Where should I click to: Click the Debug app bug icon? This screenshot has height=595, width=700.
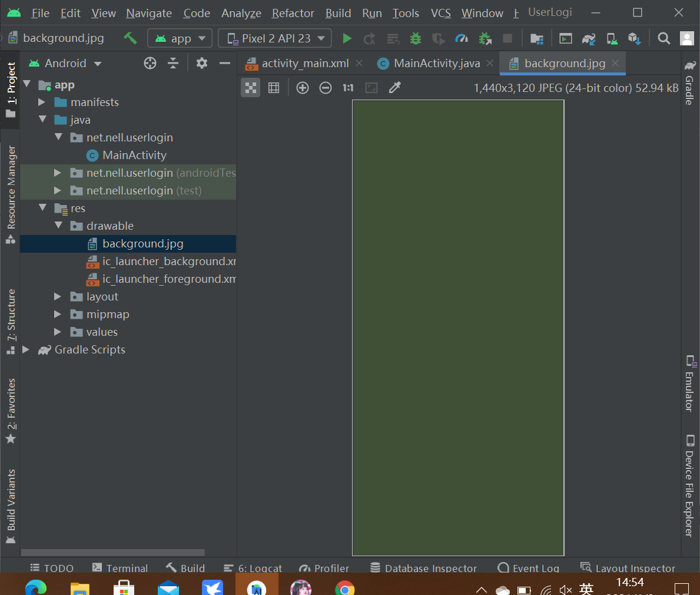point(416,39)
